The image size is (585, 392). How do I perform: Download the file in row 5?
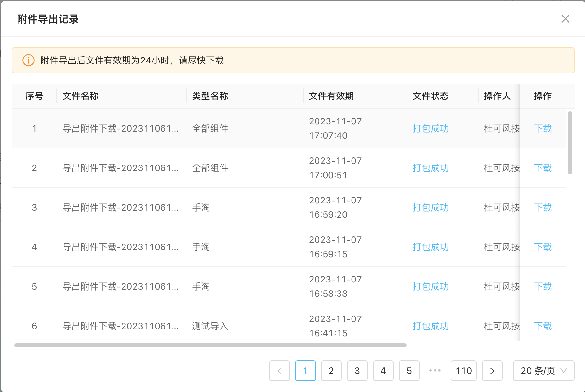pyautogui.click(x=543, y=287)
